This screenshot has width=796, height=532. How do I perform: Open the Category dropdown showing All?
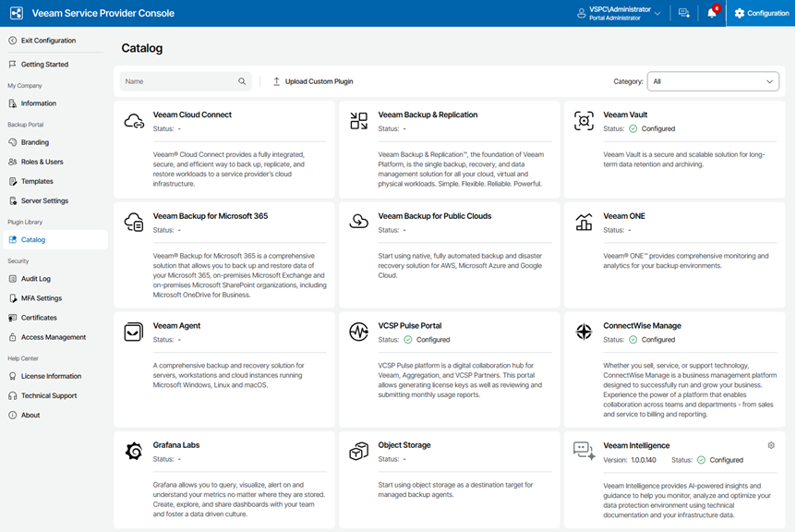(713, 81)
